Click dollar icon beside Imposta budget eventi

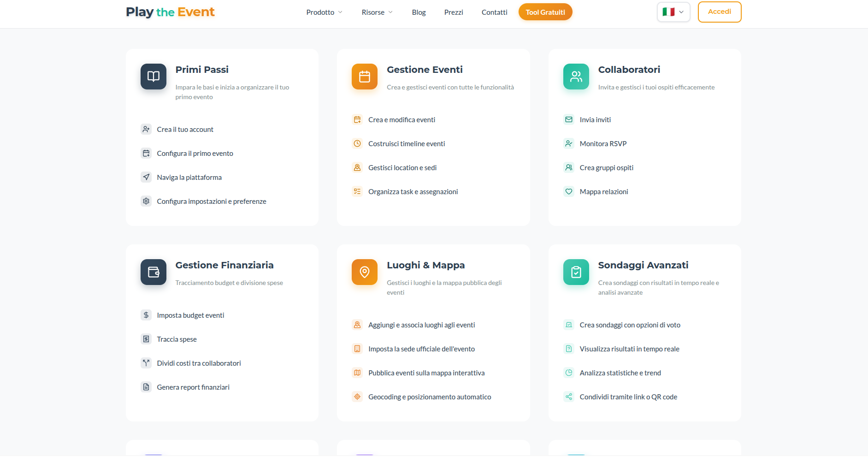point(146,315)
